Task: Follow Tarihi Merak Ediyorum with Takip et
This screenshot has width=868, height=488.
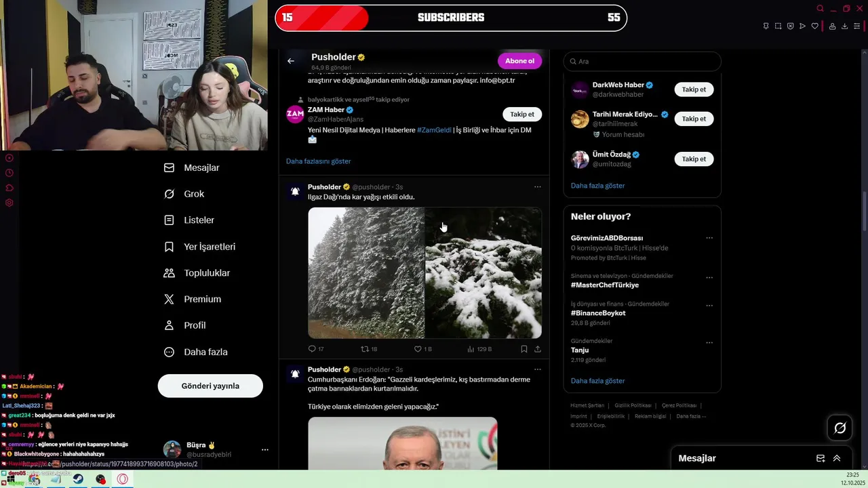Action: (694, 119)
